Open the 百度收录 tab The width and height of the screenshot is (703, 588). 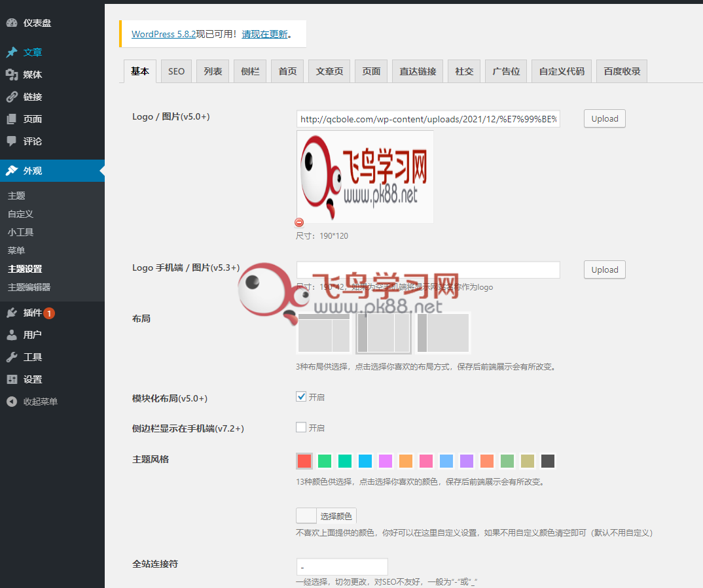[622, 71]
